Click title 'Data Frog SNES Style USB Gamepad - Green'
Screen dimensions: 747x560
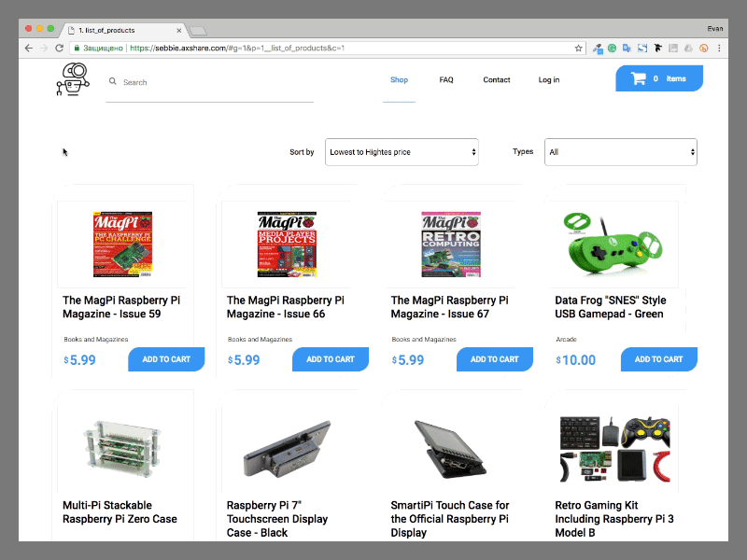[611, 307]
